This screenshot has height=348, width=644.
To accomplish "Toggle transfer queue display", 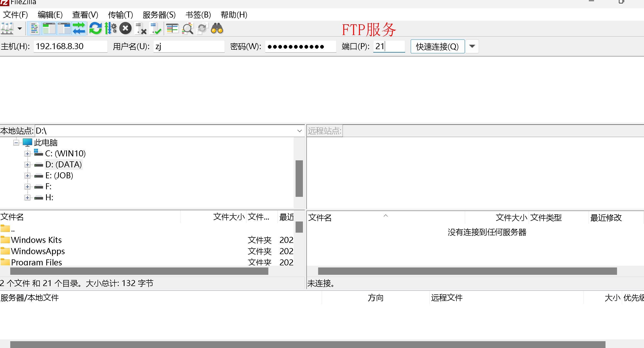I will [79, 28].
